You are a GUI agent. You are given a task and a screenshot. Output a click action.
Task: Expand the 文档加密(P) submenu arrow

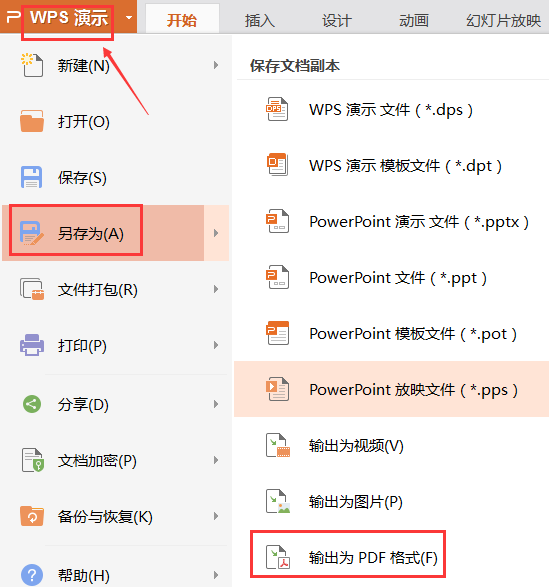click(216, 460)
